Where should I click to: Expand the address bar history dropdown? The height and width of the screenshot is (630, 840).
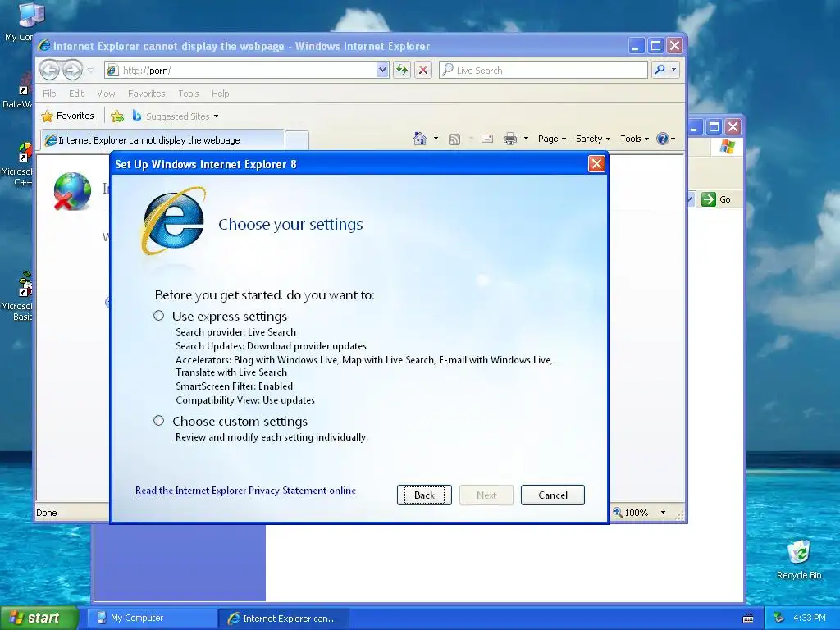pos(382,71)
